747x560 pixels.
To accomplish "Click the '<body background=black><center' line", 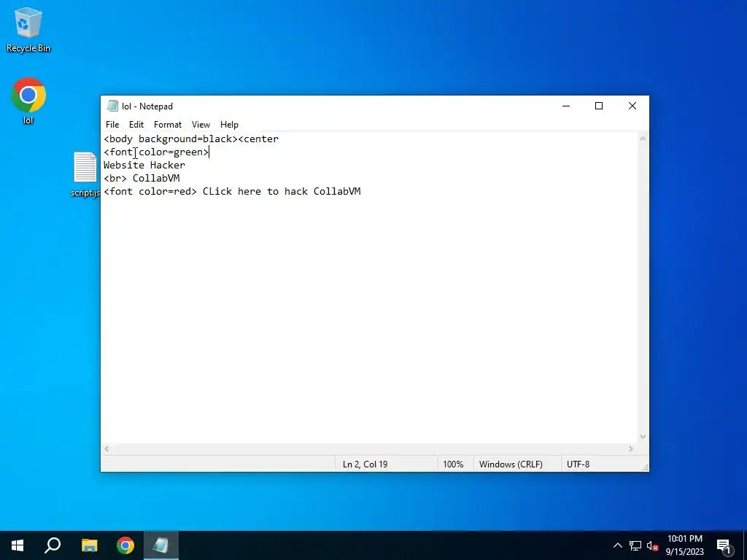I will pyautogui.click(x=191, y=139).
